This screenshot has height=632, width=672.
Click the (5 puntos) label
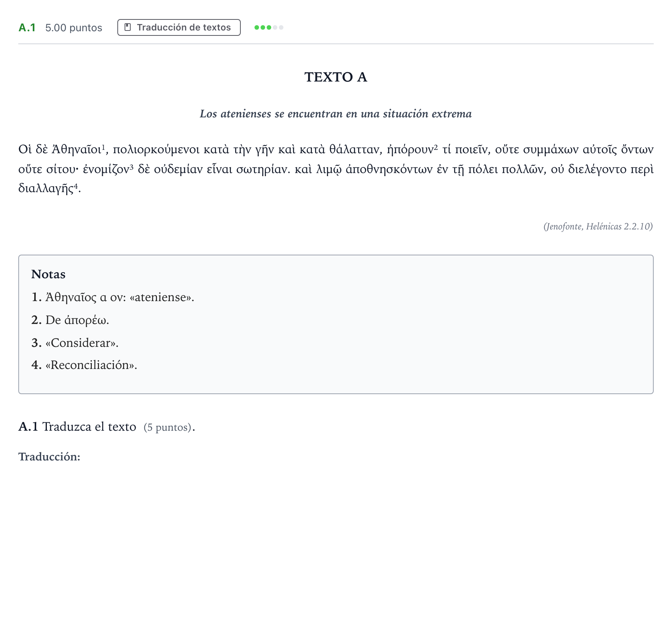(x=168, y=427)
